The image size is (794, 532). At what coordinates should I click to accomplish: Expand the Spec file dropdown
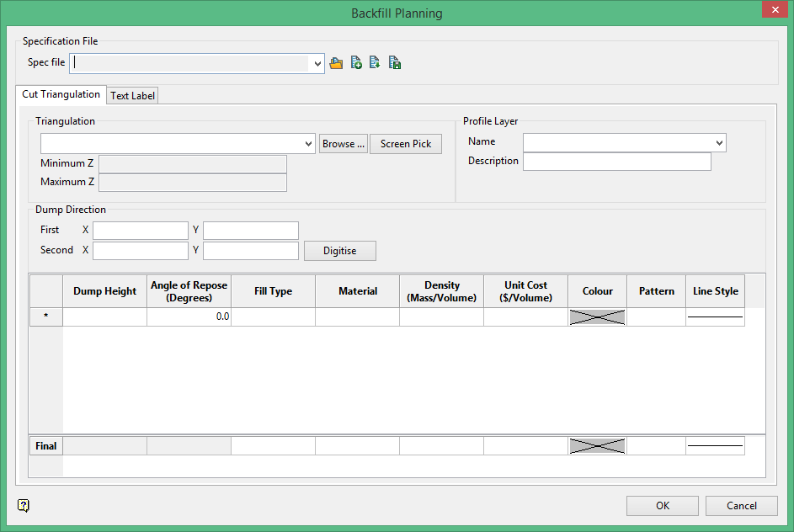(x=317, y=63)
